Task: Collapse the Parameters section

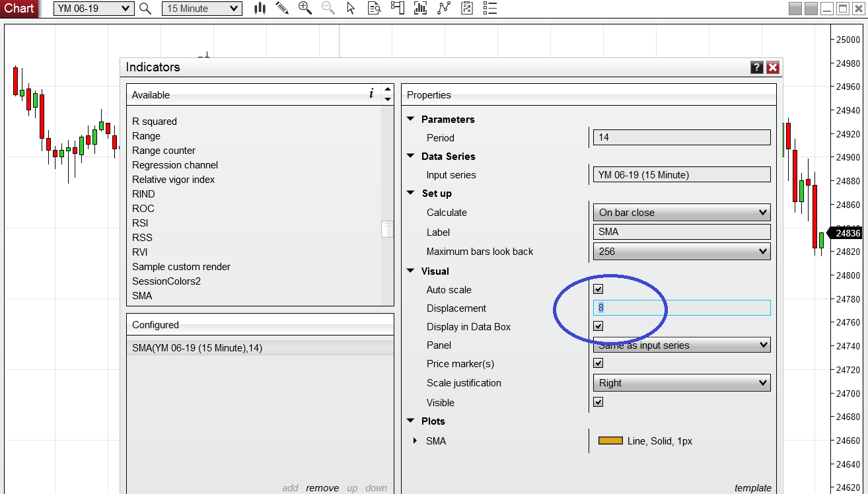Action: [410, 119]
